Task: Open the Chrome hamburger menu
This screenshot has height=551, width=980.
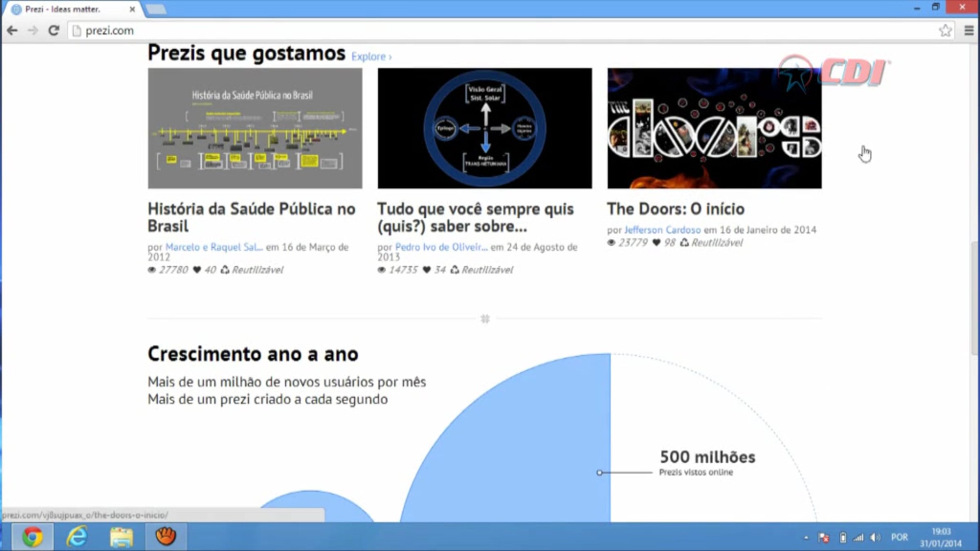Action: pos(969,31)
